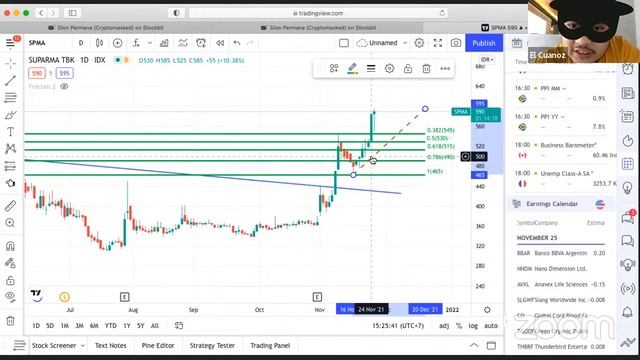Select the trend line drawing tool
This screenshot has height=360, width=640.
pyautogui.click(x=11, y=80)
